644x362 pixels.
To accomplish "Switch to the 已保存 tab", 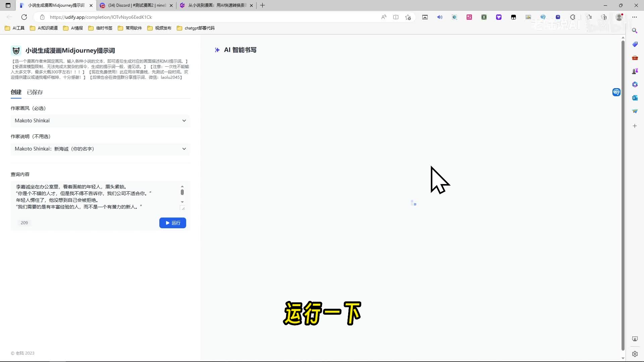I will click(35, 92).
